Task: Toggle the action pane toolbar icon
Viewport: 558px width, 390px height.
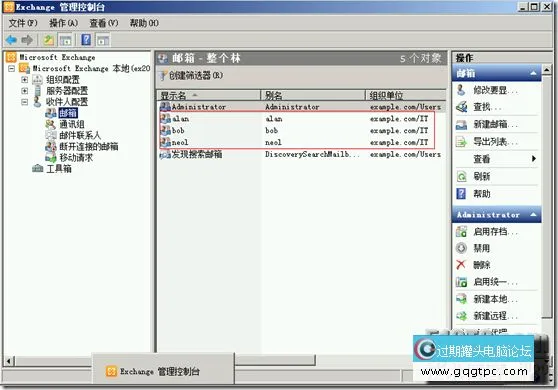Action: tap(103, 40)
